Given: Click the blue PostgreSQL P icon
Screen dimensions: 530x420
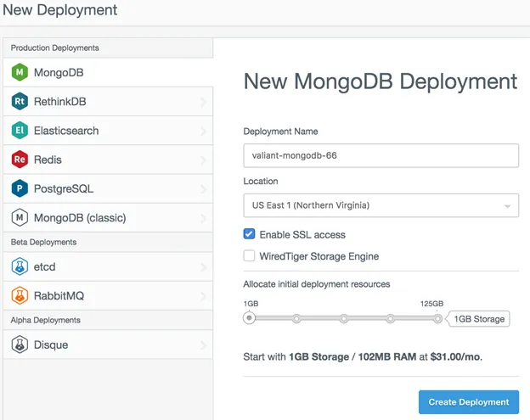Looking at the screenshot, I should 20,188.
